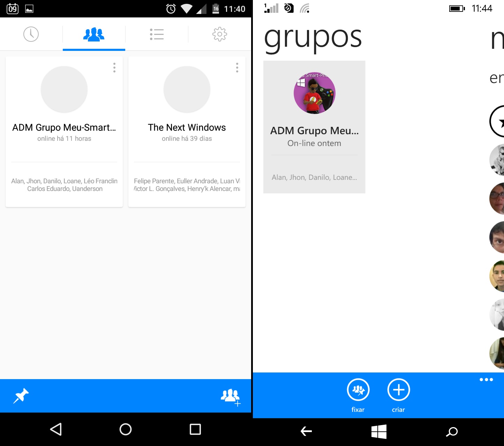Open ADM Grupo Meu-Smart group on Android
The height and width of the screenshot is (446, 504).
(64, 132)
